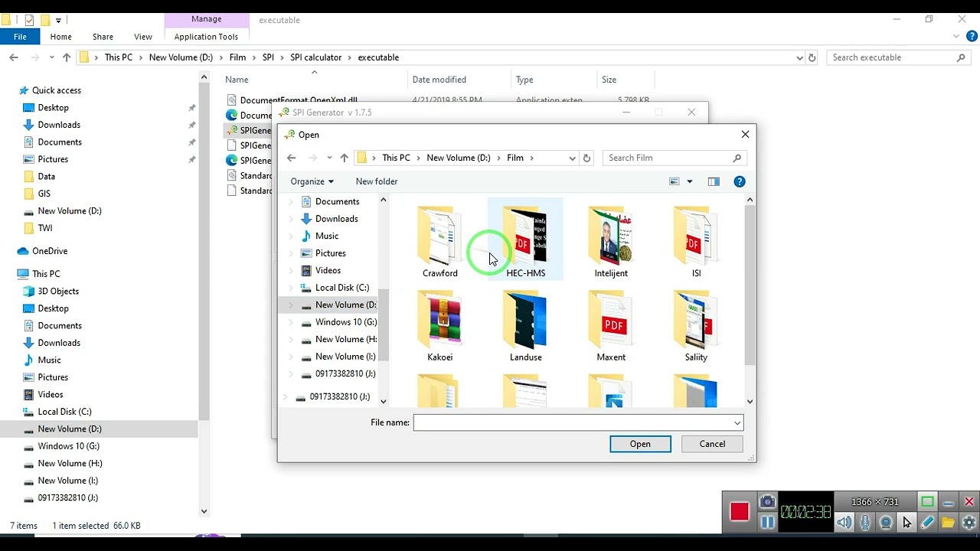The width and height of the screenshot is (980, 551).
Task: Toggle mouse cursor capture in the recorder
Action: (906, 523)
